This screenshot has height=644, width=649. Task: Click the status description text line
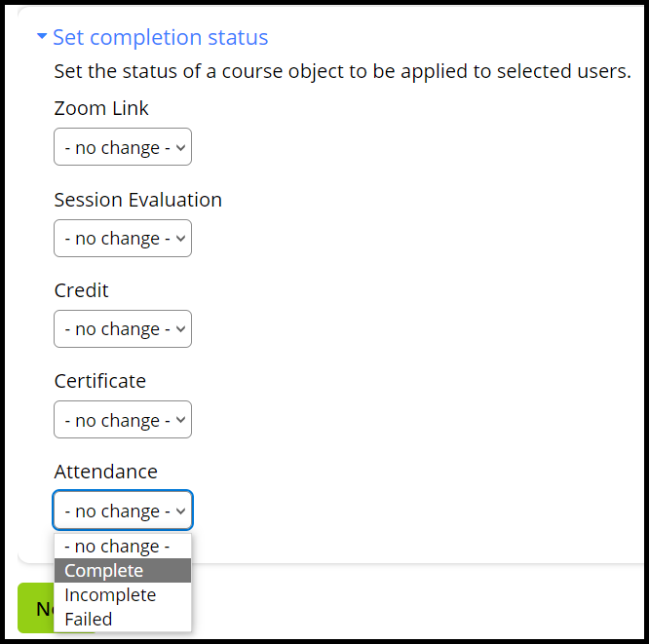[342, 72]
